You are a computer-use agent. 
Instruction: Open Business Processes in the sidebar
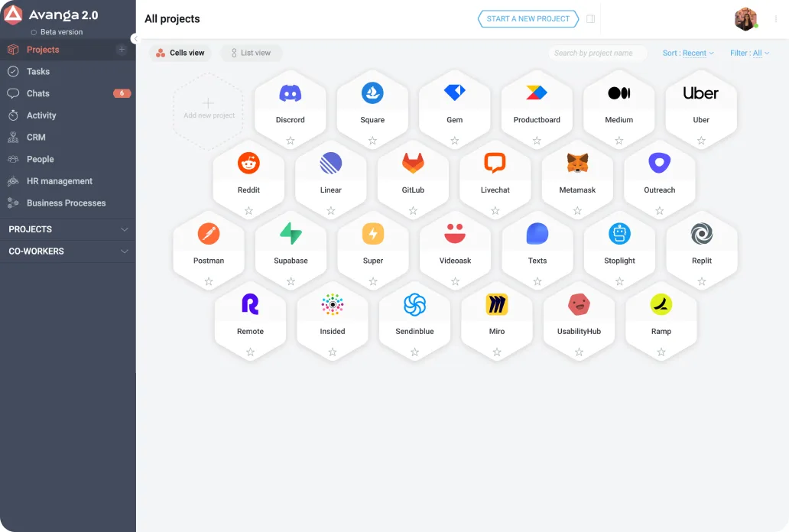[68, 203]
